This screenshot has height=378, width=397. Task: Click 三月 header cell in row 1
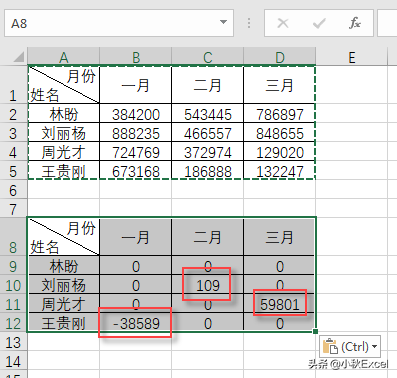[280, 85]
